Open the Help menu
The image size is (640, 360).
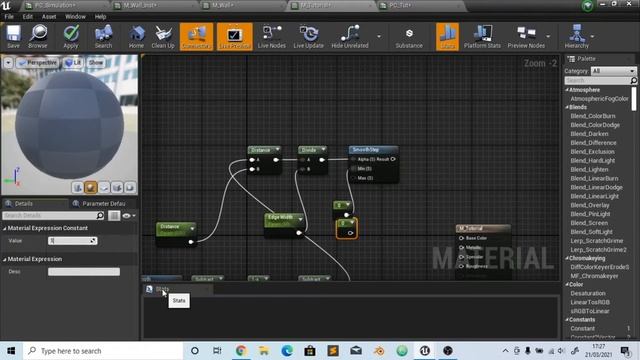(x=100, y=17)
